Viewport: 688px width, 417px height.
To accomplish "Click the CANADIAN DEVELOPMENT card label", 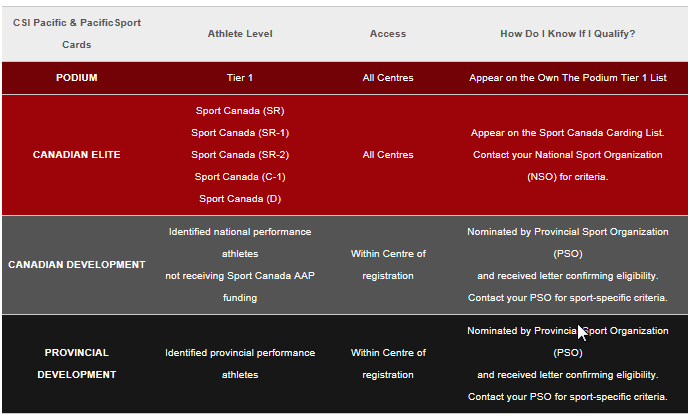I will 76,265.
